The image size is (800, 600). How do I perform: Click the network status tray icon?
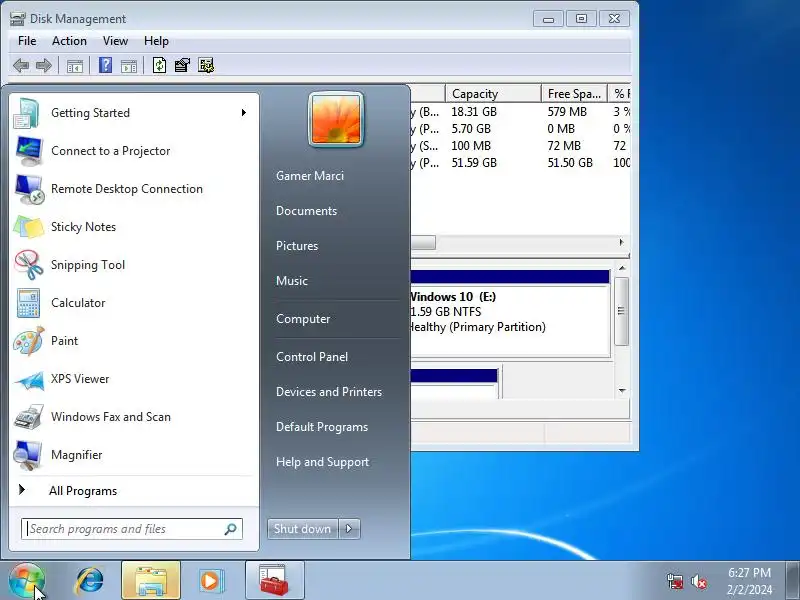click(x=675, y=581)
